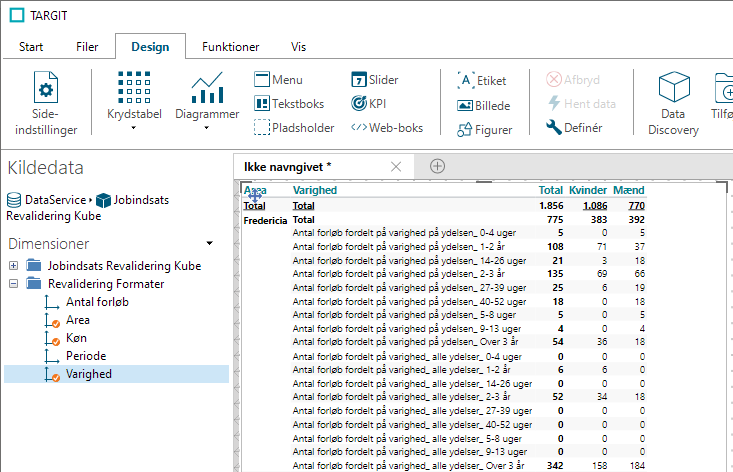Click the Kvinder column header
The width and height of the screenshot is (733, 472).
[588, 190]
